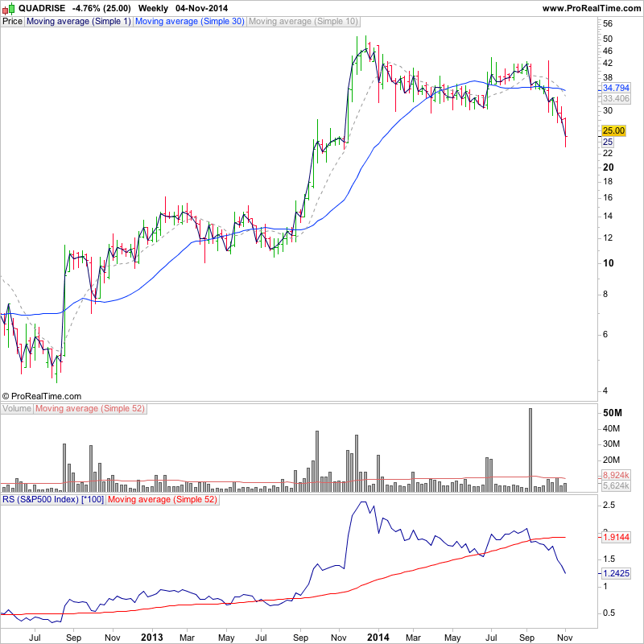Click the 50M volume axis label
The width and height of the screenshot is (644, 644).
pos(613,413)
